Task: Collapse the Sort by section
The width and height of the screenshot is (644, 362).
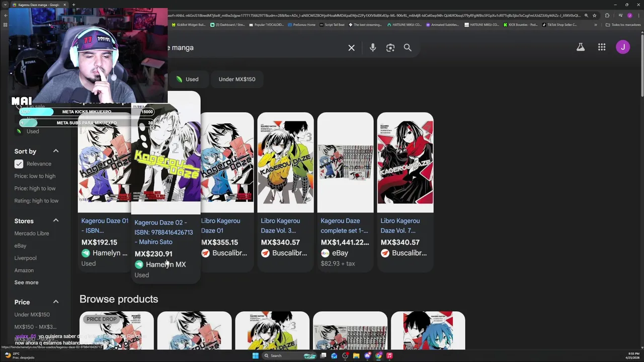Action: pyautogui.click(x=56, y=151)
